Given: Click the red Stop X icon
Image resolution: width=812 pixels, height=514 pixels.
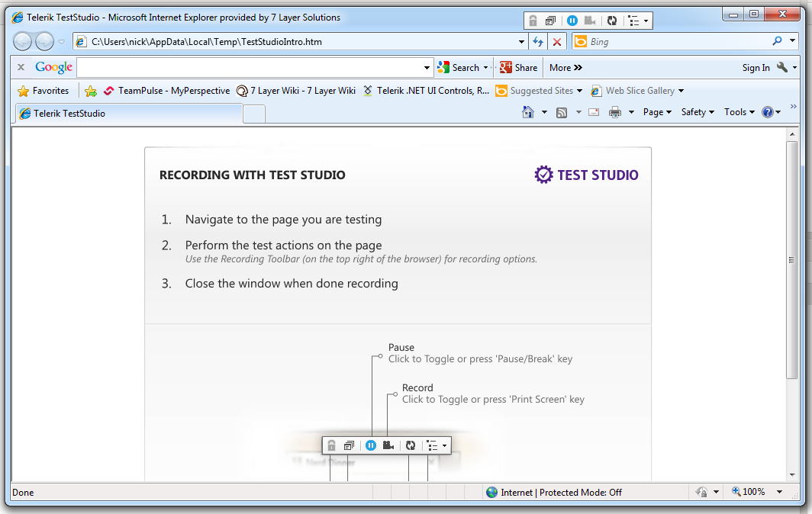Looking at the screenshot, I should pyautogui.click(x=557, y=42).
